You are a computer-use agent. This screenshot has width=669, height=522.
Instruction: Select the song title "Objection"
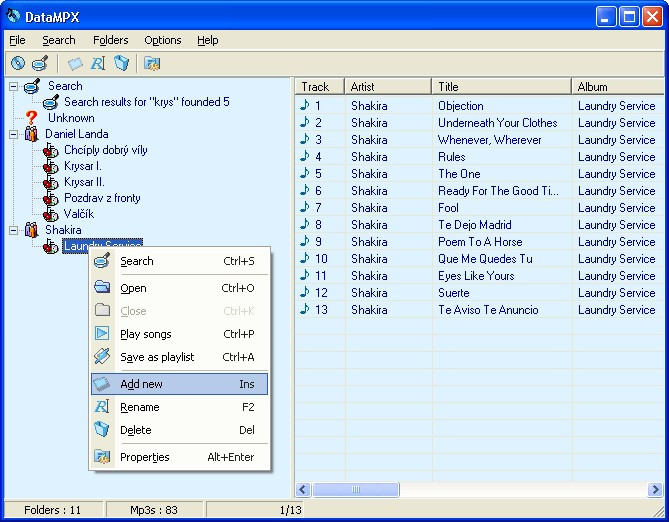461,106
